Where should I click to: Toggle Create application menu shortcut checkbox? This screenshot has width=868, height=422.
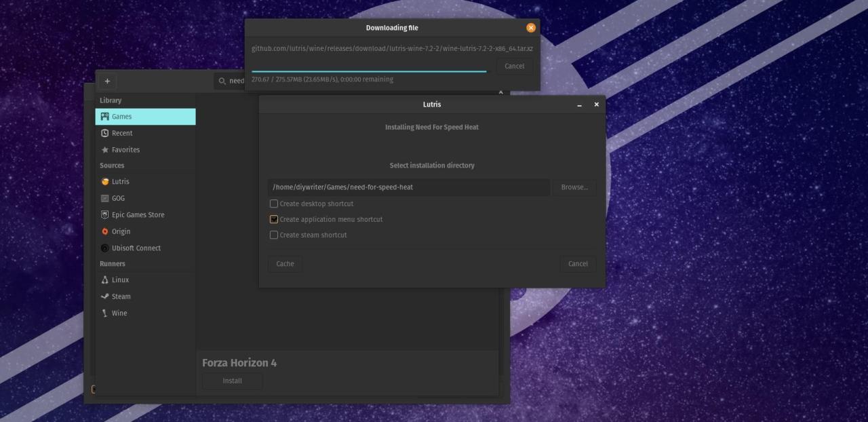click(x=274, y=219)
